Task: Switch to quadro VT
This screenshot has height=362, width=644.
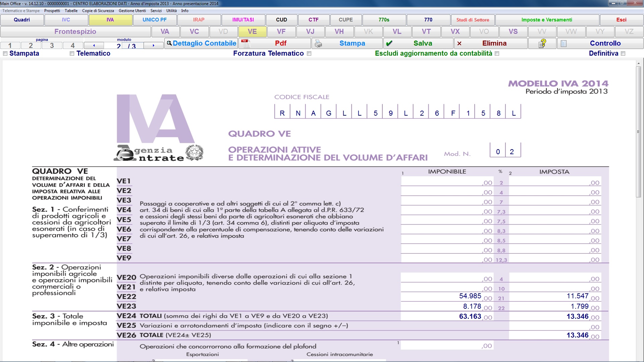Action: (426, 32)
